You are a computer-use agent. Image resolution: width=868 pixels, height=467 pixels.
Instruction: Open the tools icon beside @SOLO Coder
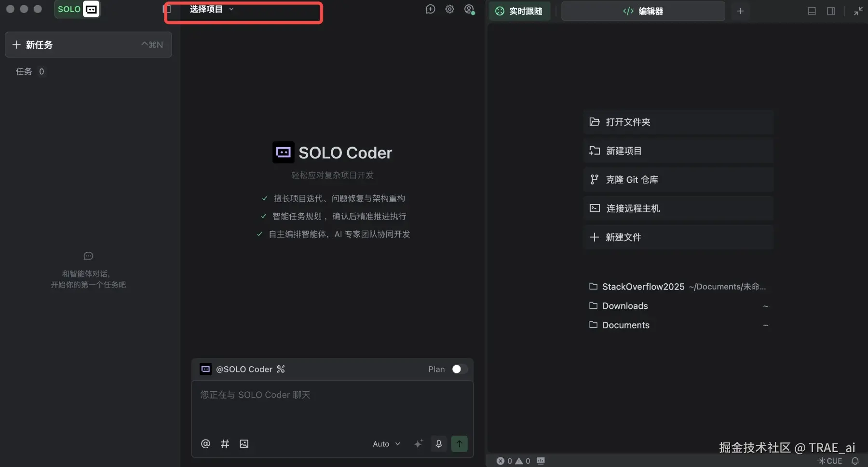(281, 369)
